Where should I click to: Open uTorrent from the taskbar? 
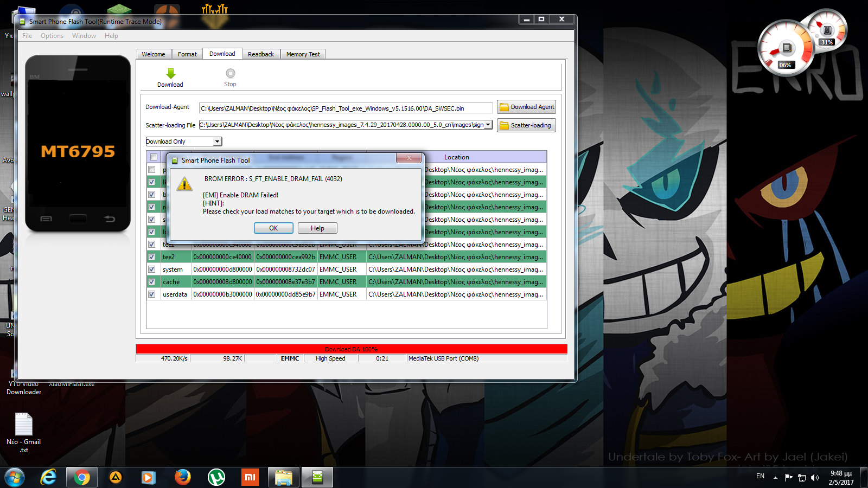(216, 477)
